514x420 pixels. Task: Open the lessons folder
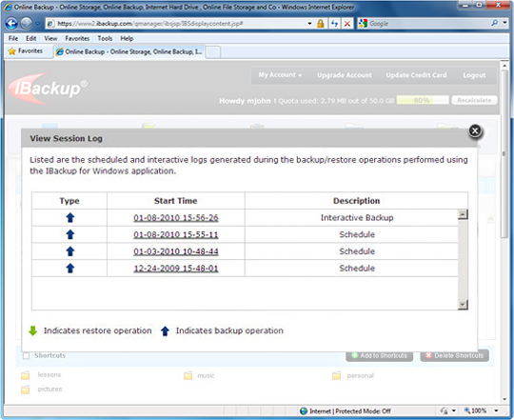click(41, 375)
